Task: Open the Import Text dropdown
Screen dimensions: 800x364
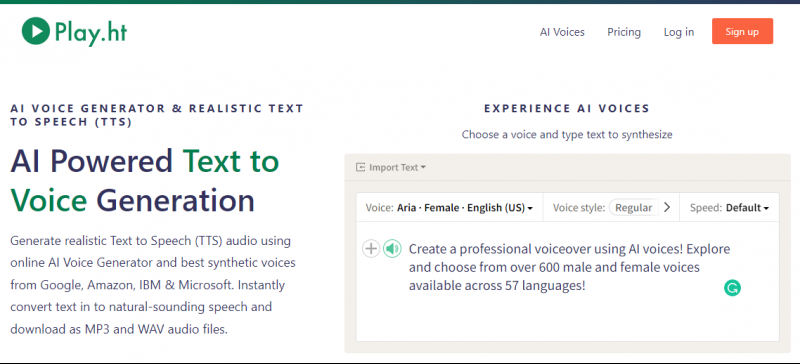Action: coord(391,167)
